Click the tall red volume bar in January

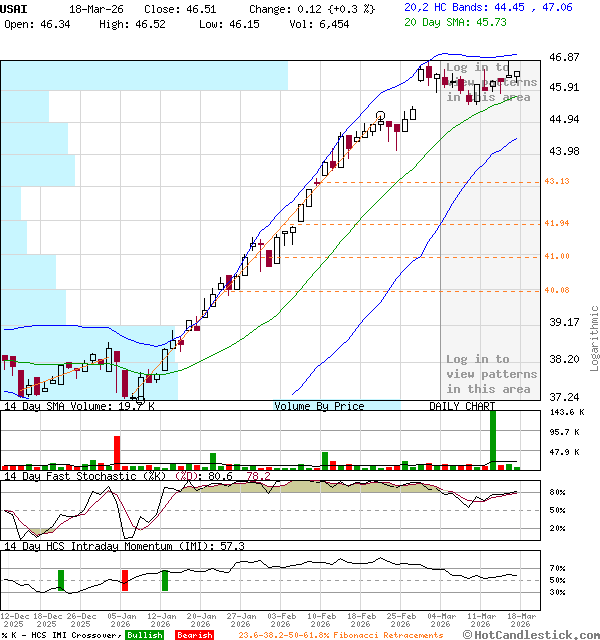point(117,452)
